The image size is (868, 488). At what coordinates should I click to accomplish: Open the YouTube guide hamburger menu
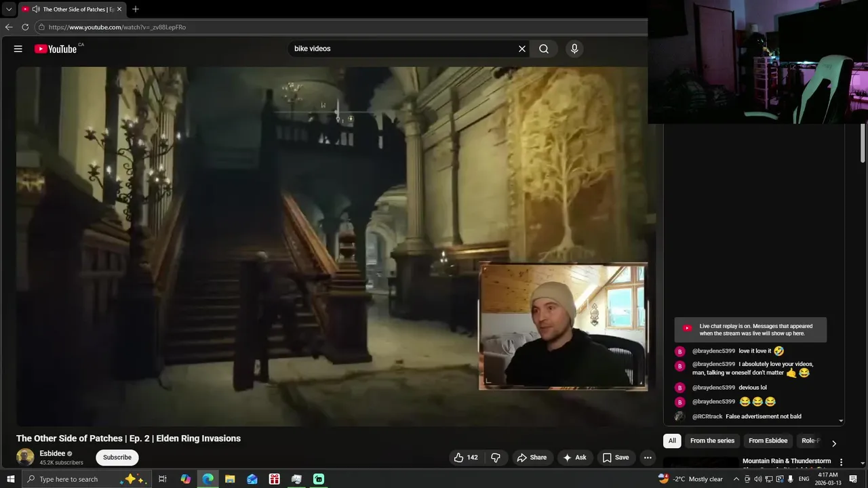click(18, 49)
